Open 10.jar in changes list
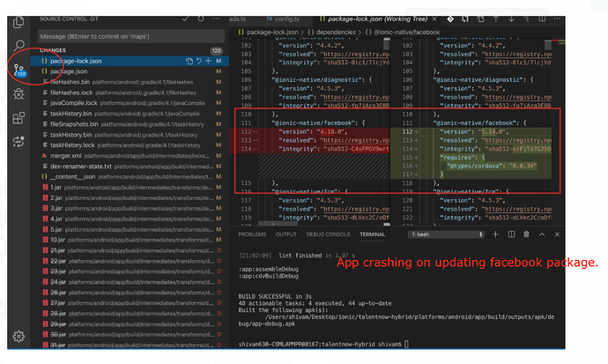 click(x=130, y=240)
